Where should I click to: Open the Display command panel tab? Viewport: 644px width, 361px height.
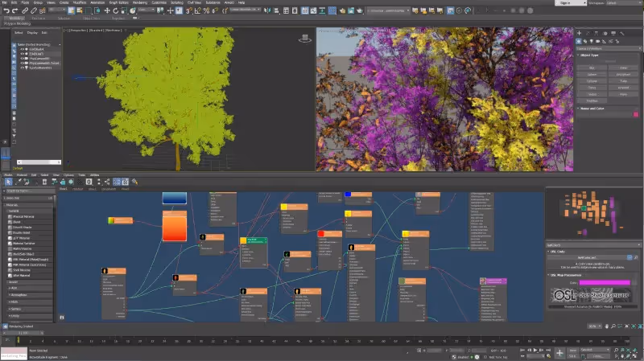(613, 33)
